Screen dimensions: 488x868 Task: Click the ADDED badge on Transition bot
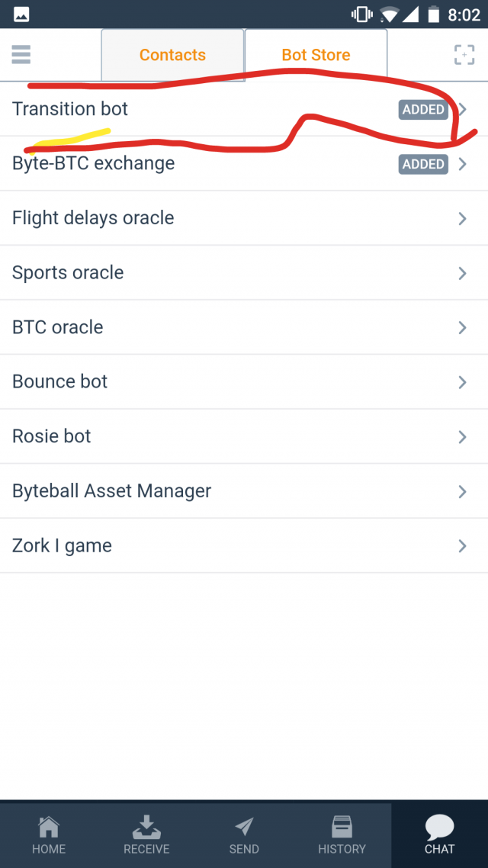423,110
